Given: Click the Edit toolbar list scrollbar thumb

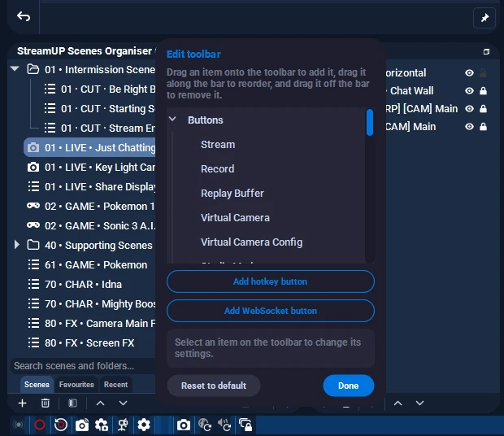Looking at the screenshot, I should [370, 122].
